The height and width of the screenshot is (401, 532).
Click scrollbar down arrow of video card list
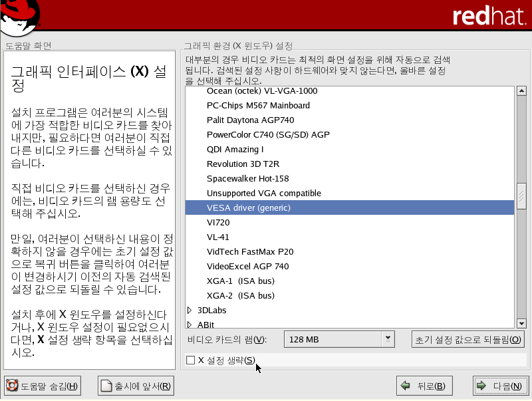tap(521, 323)
